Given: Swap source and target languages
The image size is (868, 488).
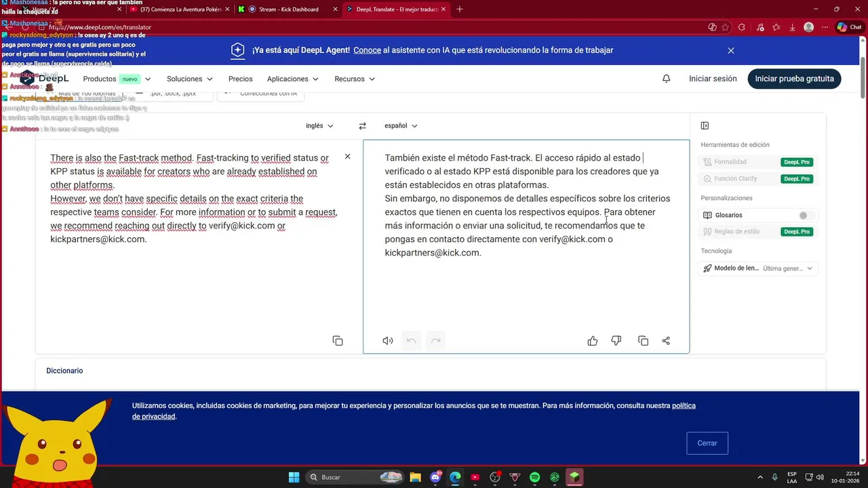Looking at the screenshot, I should pyautogui.click(x=362, y=126).
